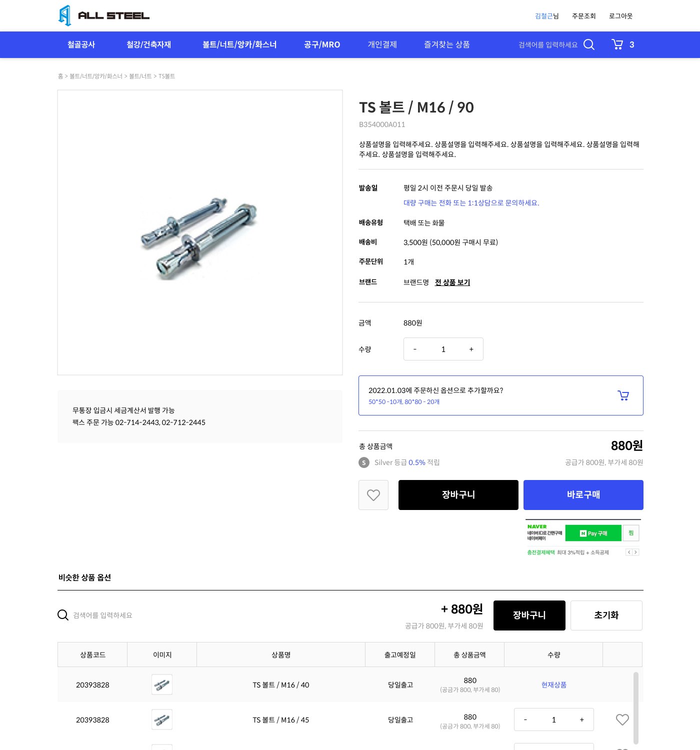Click the ALL STEEL logo
The height and width of the screenshot is (750, 700).
tap(104, 15)
